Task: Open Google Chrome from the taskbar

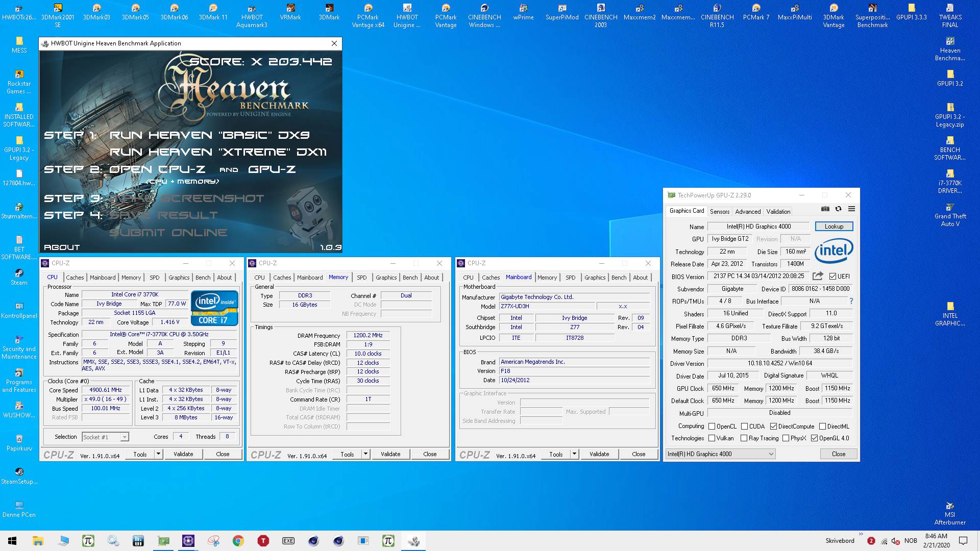Action: [238, 541]
